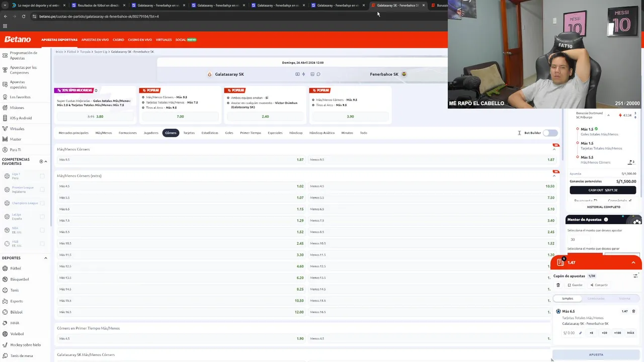
Task: Open live stream icon beside Galatasaray SK
Action: pyautogui.click(x=297, y=74)
